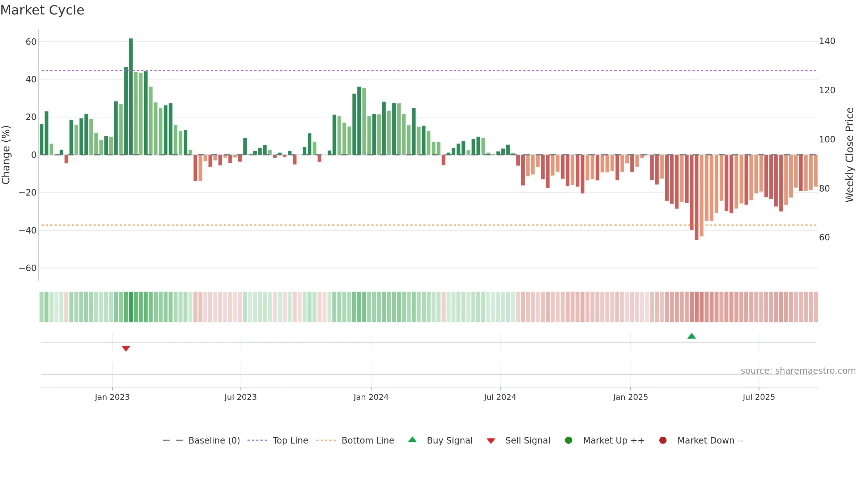Toggle the Top Line legend entry

(x=278, y=440)
